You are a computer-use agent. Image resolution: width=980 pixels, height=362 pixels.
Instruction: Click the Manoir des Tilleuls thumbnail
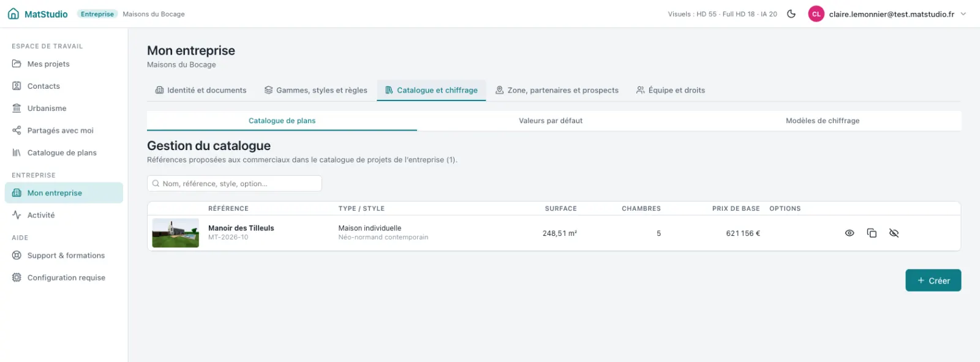[176, 233]
